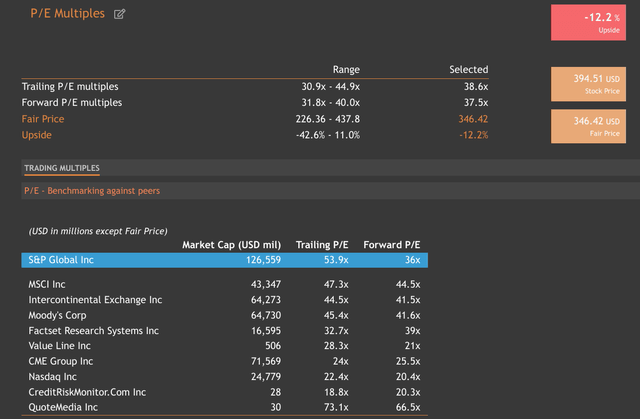640x419 pixels.
Task: Click MSCI trailing P/E 47.3x
Action: 336,284
